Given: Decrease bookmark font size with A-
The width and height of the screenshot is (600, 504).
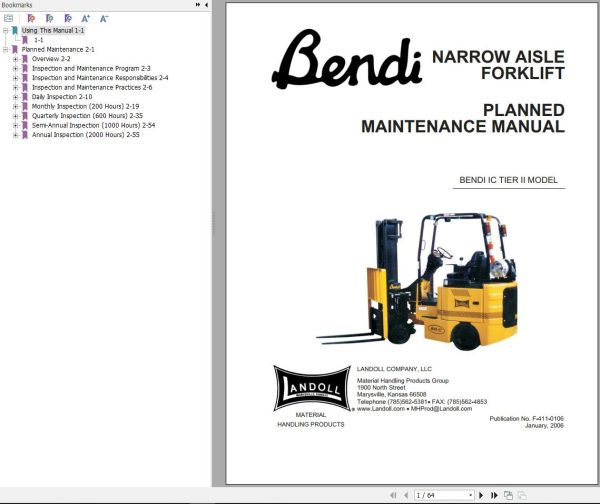Looking at the screenshot, I should click(104, 18).
